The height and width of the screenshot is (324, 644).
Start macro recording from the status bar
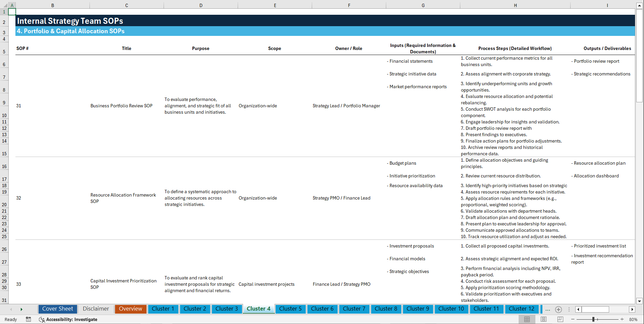[28, 319]
